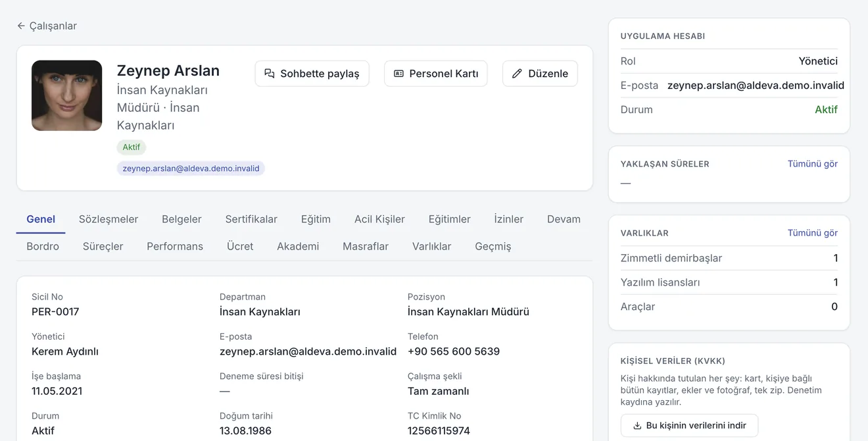Open the Masraflar tab
The image size is (868, 441).
366,246
